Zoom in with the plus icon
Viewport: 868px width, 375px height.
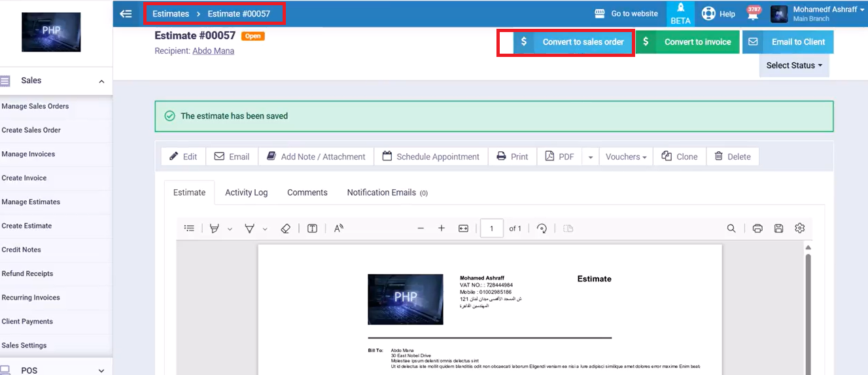(442, 228)
